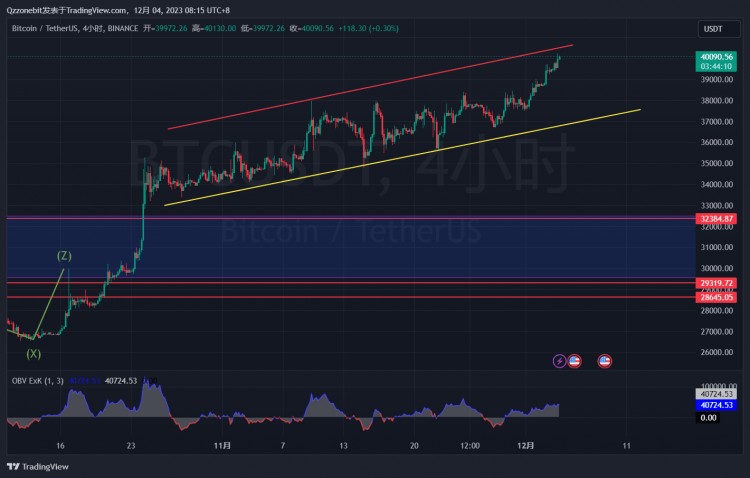
Task: Select the green X-to-Z wave line
Action: coord(48,304)
